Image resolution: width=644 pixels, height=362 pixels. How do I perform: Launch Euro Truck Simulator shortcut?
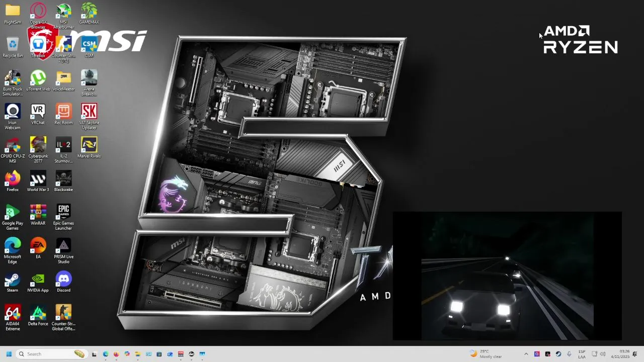click(13, 83)
